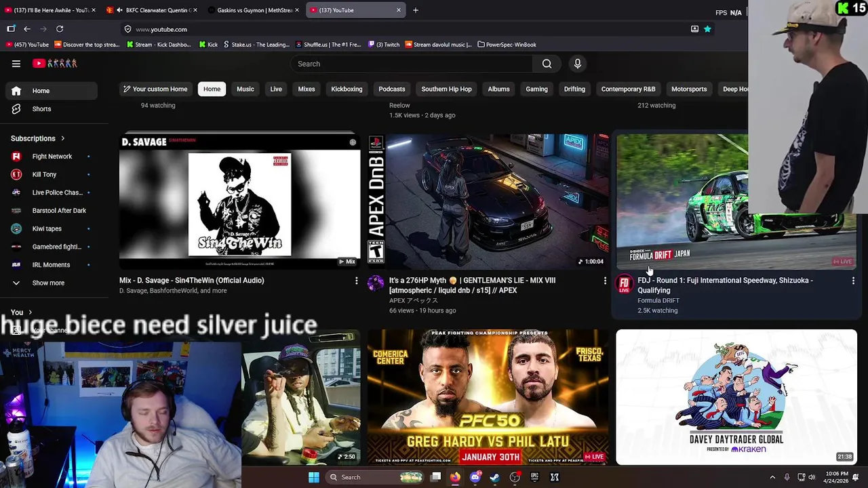Open a new browser tab
The height and width of the screenshot is (488, 868).
pyautogui.click(x=416, y=10)
